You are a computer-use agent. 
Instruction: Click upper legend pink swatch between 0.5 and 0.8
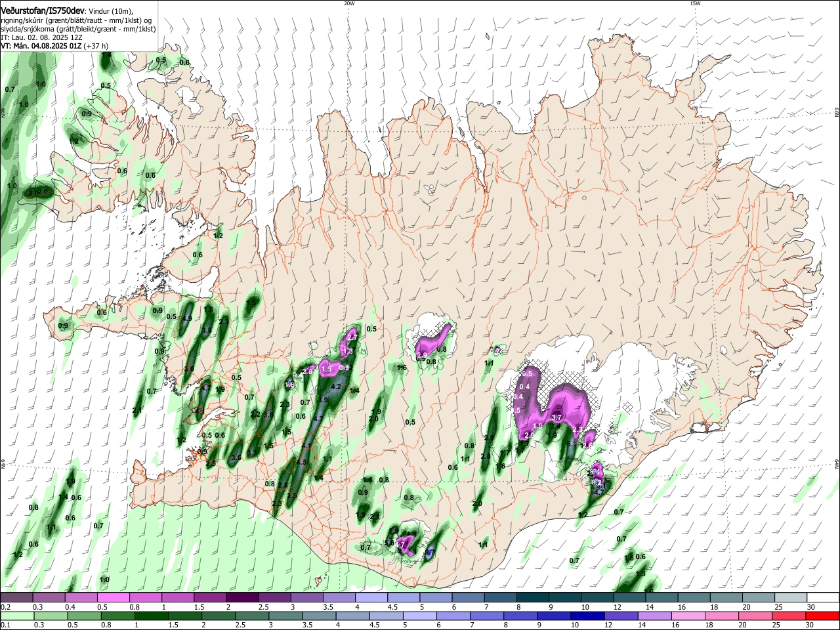coord(113,598)
